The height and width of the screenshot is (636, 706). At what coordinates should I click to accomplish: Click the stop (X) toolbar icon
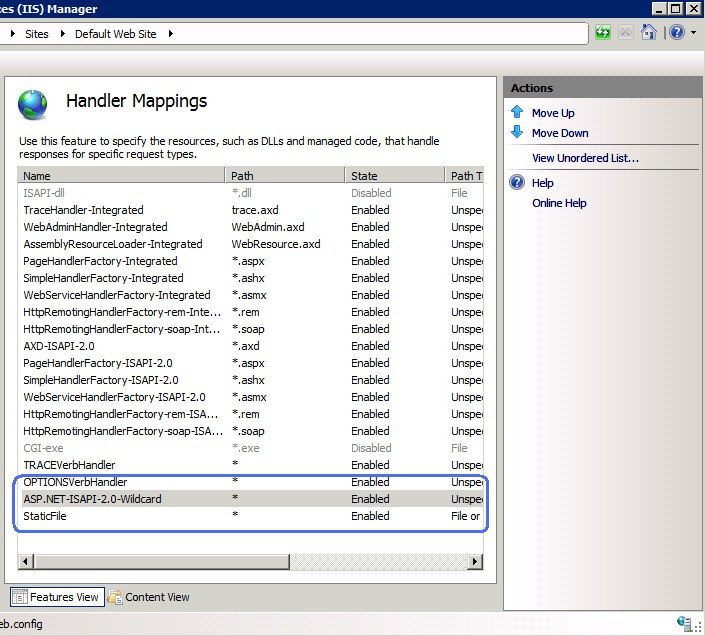625,32
